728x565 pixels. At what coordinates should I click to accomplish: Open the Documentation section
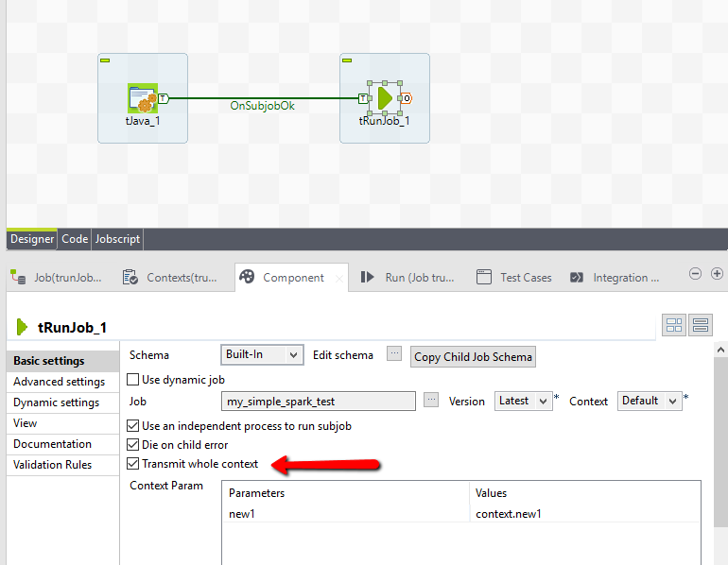63,444
